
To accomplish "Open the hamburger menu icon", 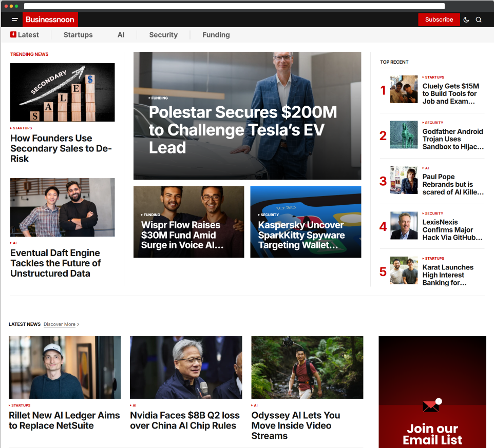I will coord(15,20).
